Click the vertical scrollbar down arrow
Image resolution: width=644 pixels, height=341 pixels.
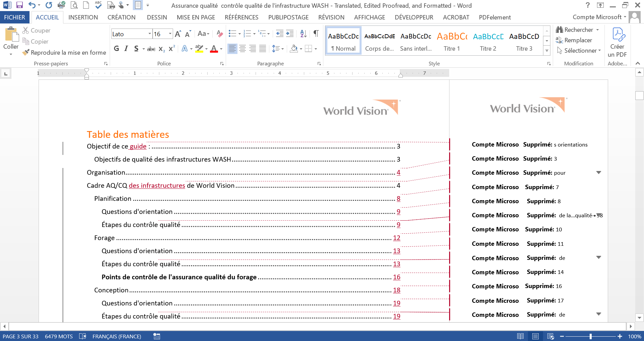639,318
